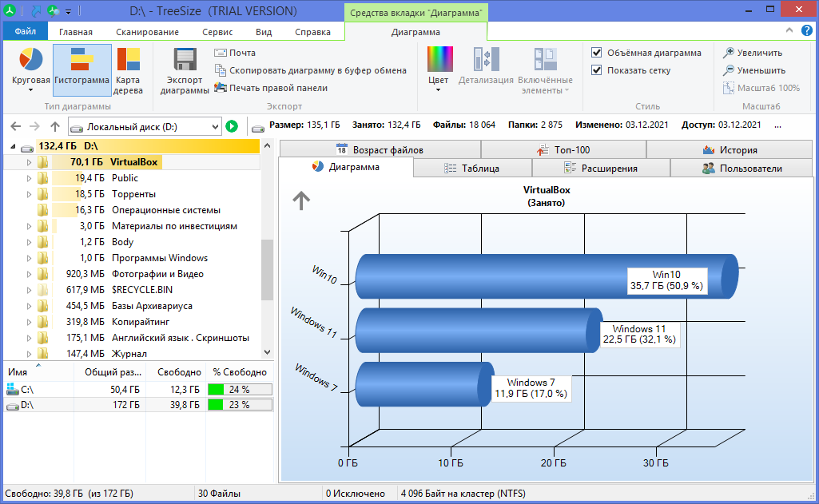Click the Уменьшить zoom-out magnifier
Viewport: 819px width, 504px height.
click(x=728, y=70)
